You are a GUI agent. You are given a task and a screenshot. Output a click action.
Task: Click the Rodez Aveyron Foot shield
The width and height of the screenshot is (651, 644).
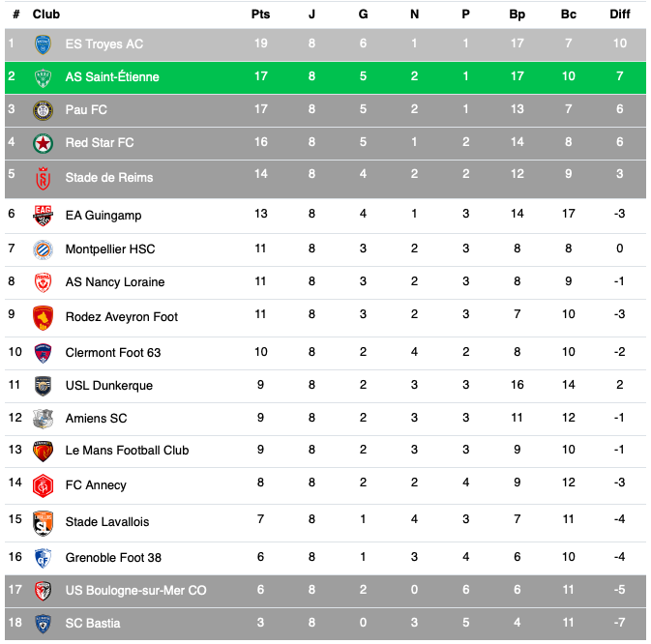(43, 318)
